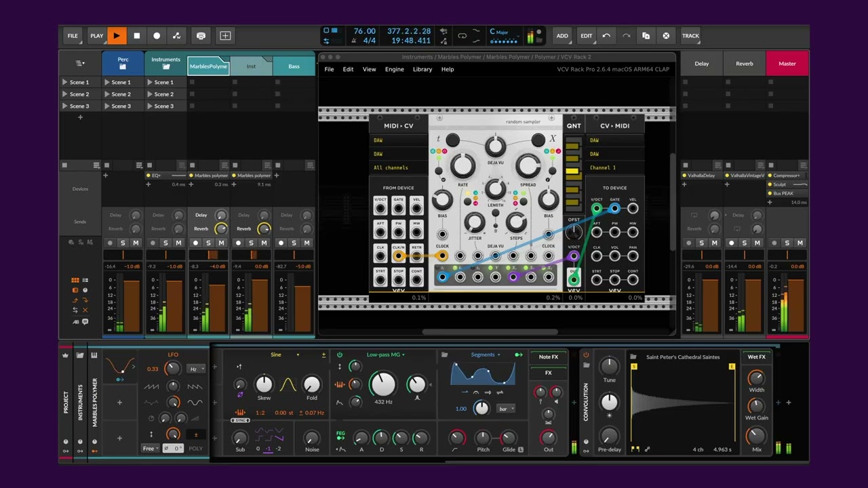Click the orange transport Play button

point(117,36)
